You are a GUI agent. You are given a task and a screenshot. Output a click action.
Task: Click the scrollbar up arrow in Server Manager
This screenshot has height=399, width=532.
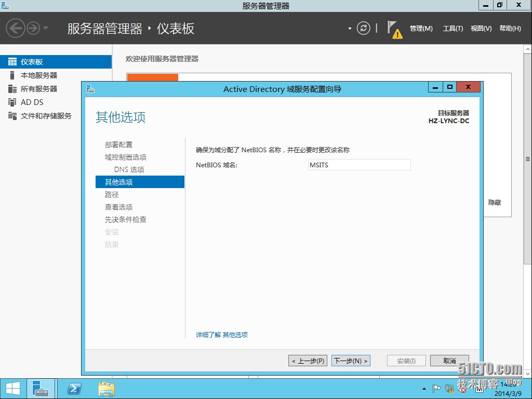pyautogui.click(x=528, y=49)
